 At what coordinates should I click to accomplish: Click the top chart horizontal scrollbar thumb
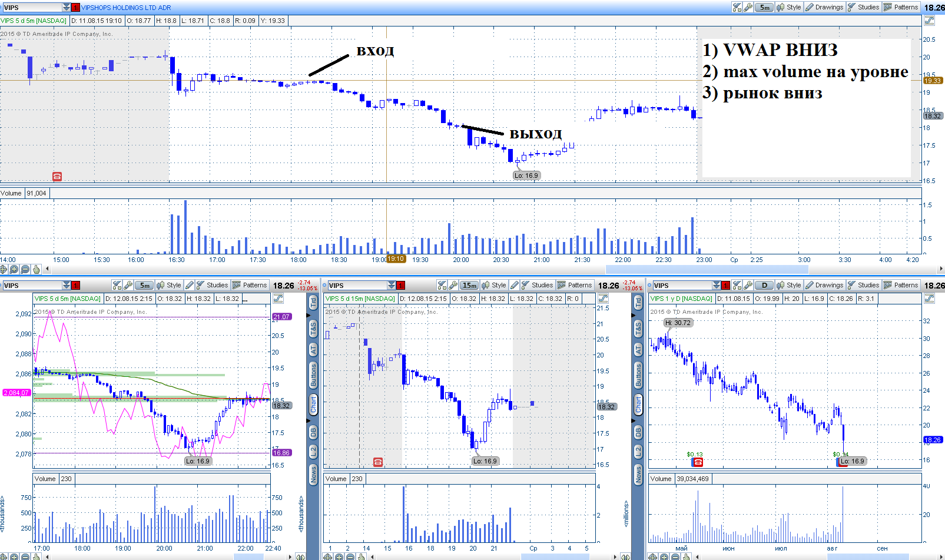(707, 269)
